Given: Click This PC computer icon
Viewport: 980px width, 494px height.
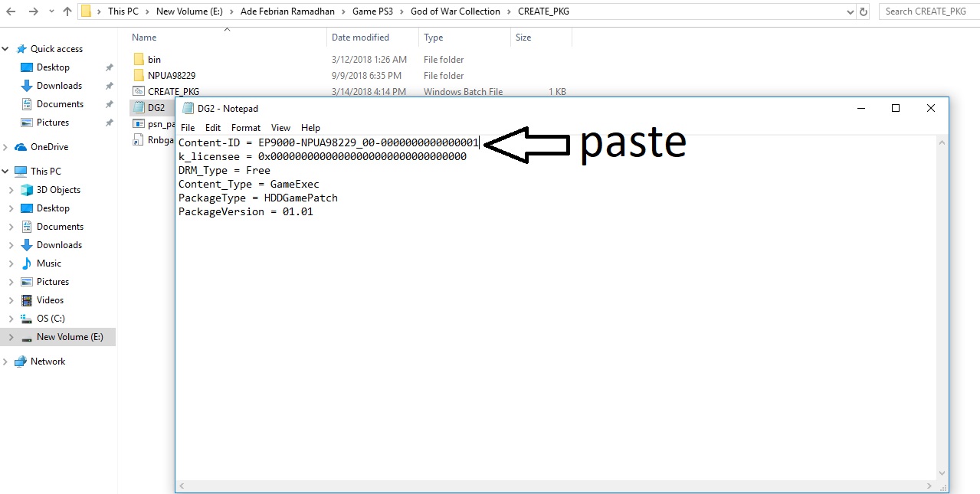Looking at the screenshot, I should (x=21, y=172).
